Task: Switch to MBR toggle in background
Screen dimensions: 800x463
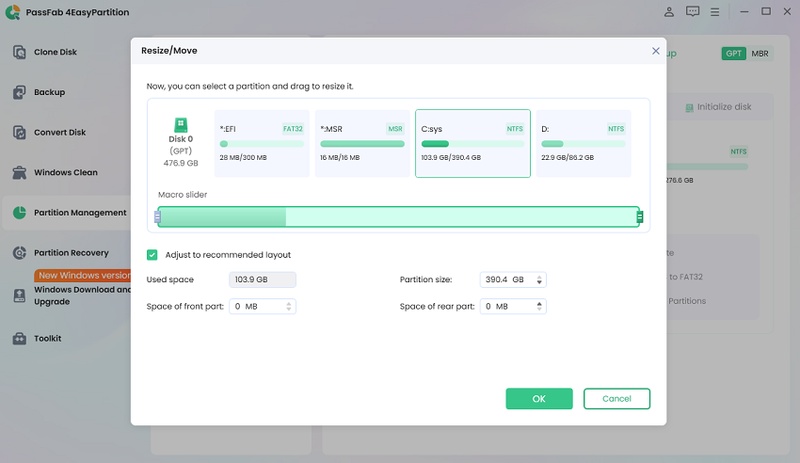Action: 760,54
